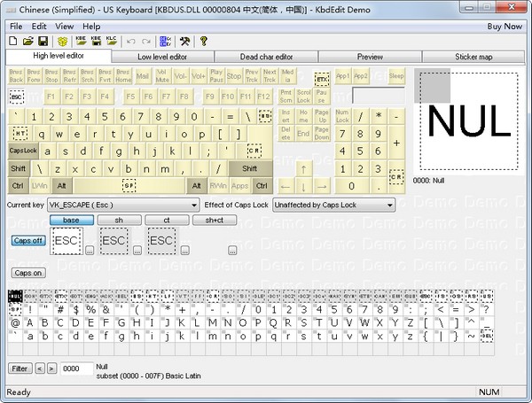The image size is (532, 403).
Task: Pick the '@' character in character grid
Action: [15, 322]
